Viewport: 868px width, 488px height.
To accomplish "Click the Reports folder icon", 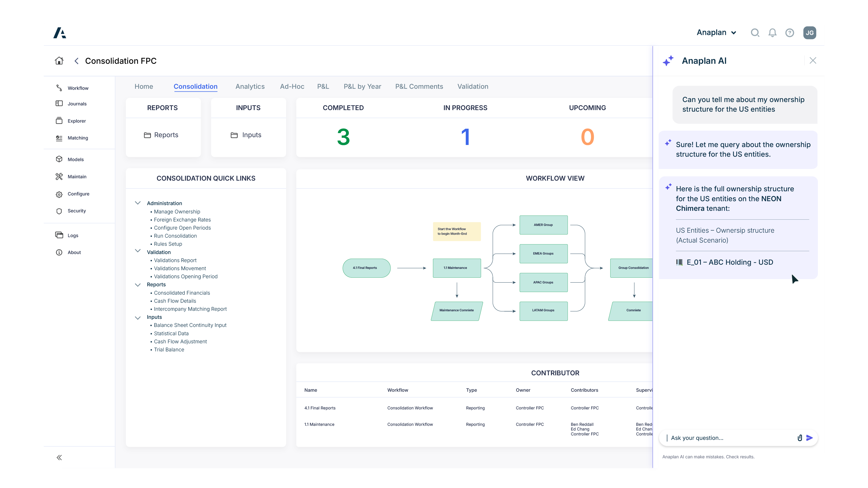I will [x=147, y=135].
